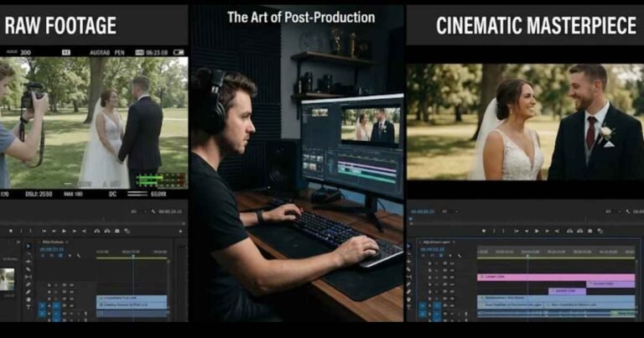Screen dimensions: 644x338
Task: Go to In point in Cinematic Masterpiece monitor
Action: pyautogui.click(x=517, y=231)
